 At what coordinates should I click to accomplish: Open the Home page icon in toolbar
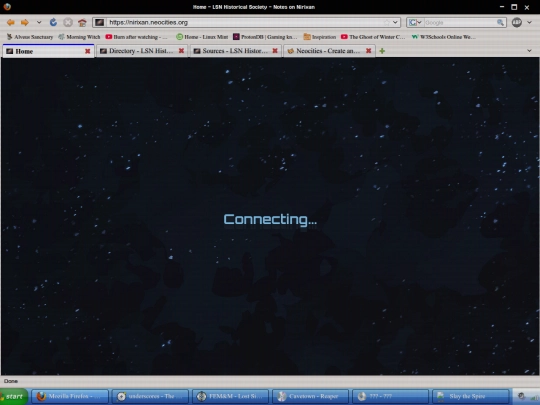[x=82, y=23]
